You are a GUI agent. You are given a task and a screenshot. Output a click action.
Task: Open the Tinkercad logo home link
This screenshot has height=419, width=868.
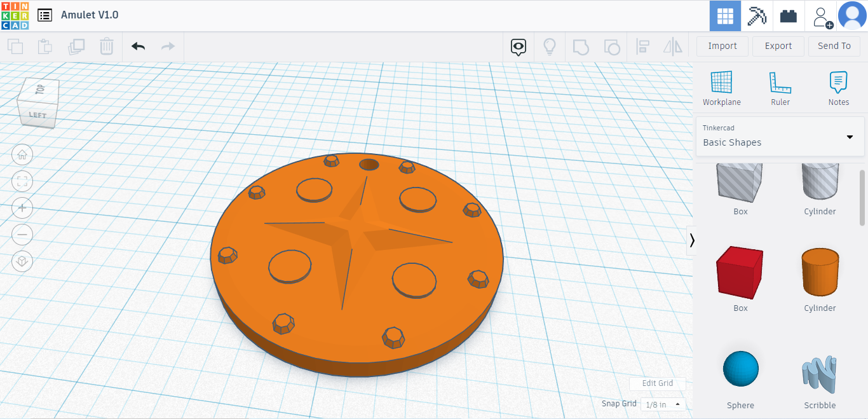point(15,15)
